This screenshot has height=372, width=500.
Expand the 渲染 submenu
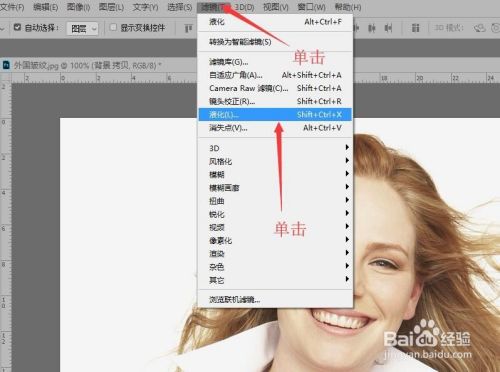[275, 254]
